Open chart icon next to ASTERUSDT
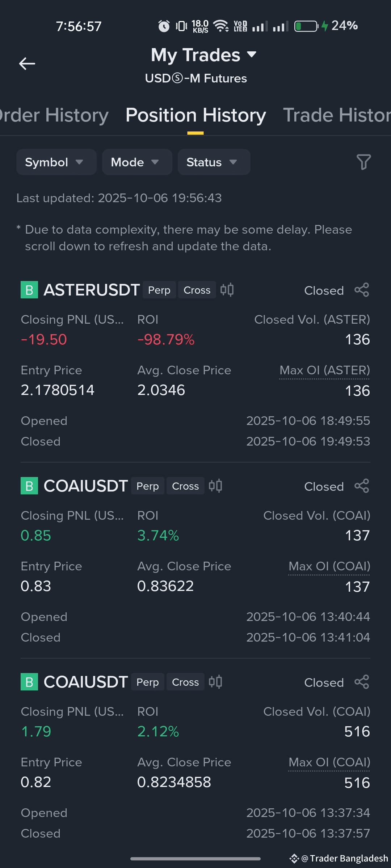The image size is (391, 868). (x=227, y=290)
